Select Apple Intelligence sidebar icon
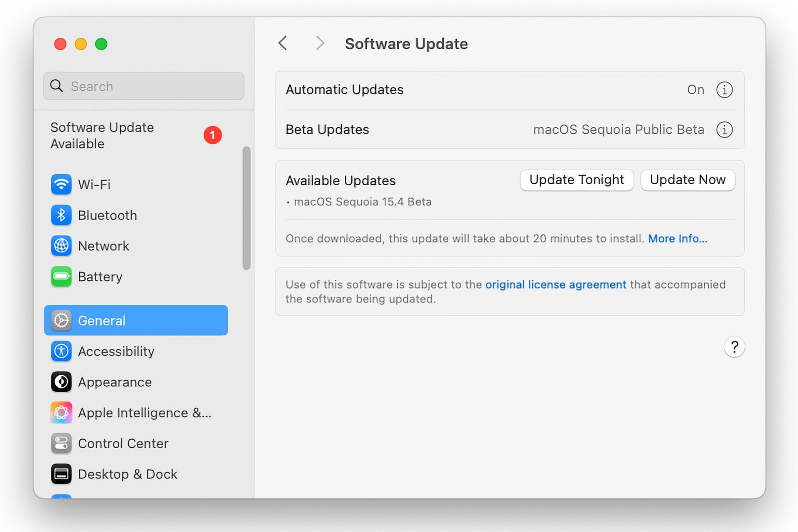The height and width of the screenshot is (532, 798). click(61, 413)
